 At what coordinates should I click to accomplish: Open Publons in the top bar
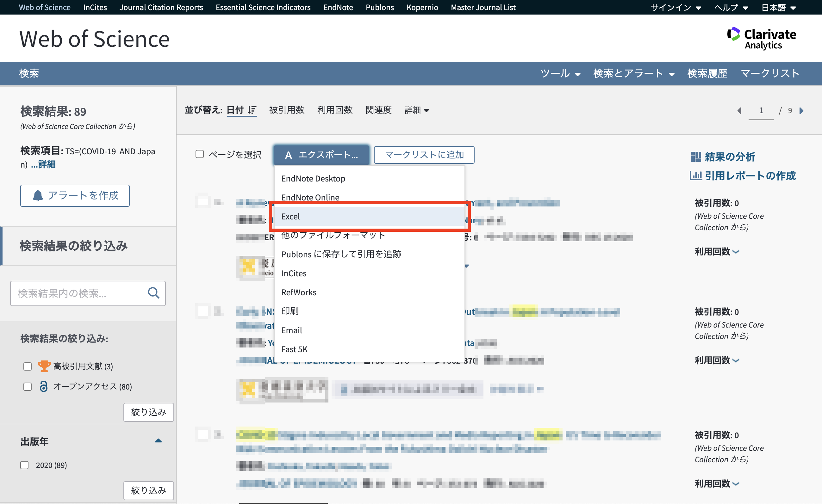pyautogui.click(x=380, y=7)
